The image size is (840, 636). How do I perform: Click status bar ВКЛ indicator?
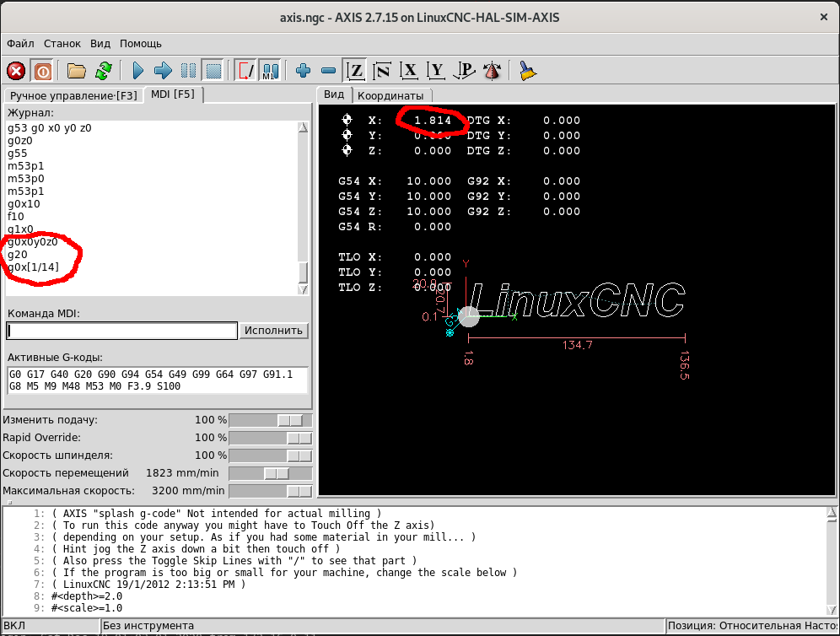(51, 626)
